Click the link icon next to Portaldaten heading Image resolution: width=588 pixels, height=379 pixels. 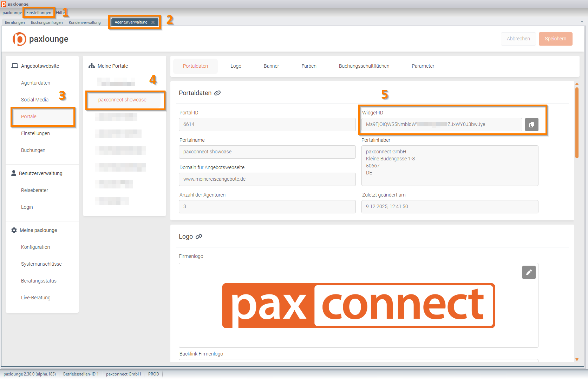click(217, 93)
